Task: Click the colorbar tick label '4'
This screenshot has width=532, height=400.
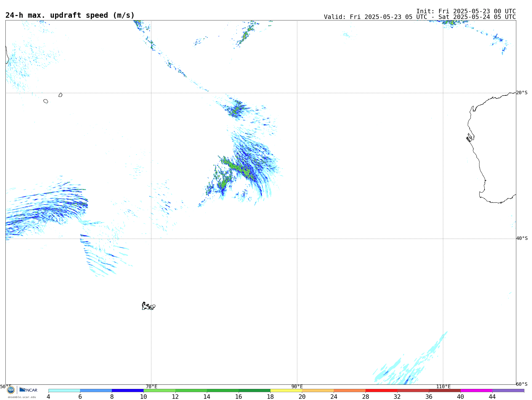Action: pyautogui.click(x=48, y=397)
